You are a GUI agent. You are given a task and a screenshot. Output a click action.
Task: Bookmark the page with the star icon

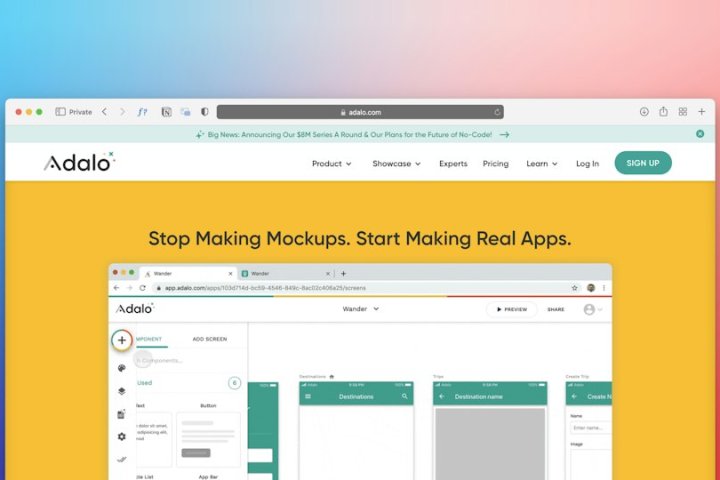[574, 288]
